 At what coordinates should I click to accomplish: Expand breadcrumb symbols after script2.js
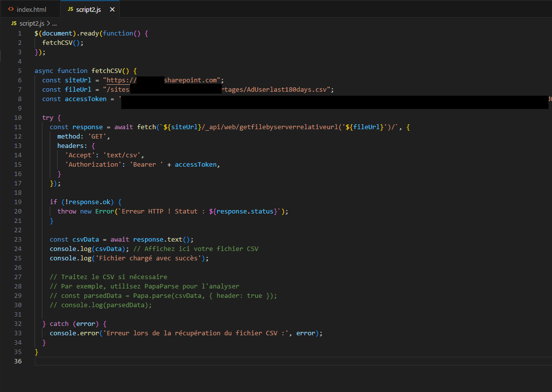[54, 23]
